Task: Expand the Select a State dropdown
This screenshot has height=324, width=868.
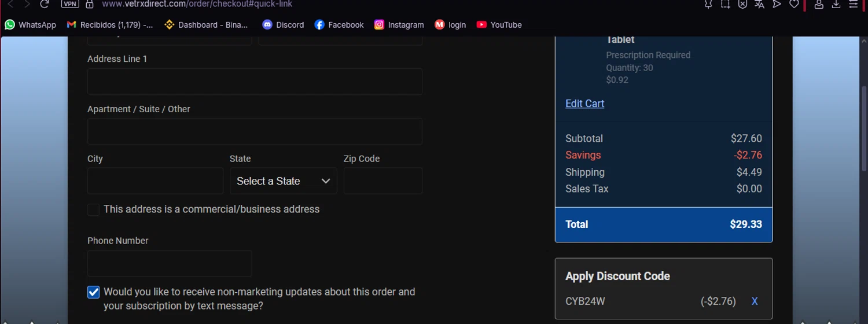Action: coord(284,181)
